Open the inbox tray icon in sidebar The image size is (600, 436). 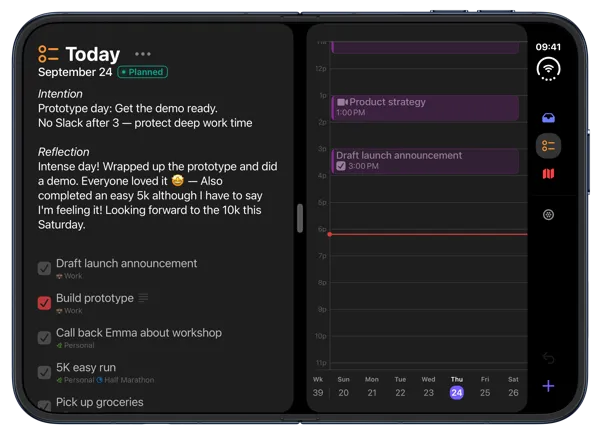(548, 118)
